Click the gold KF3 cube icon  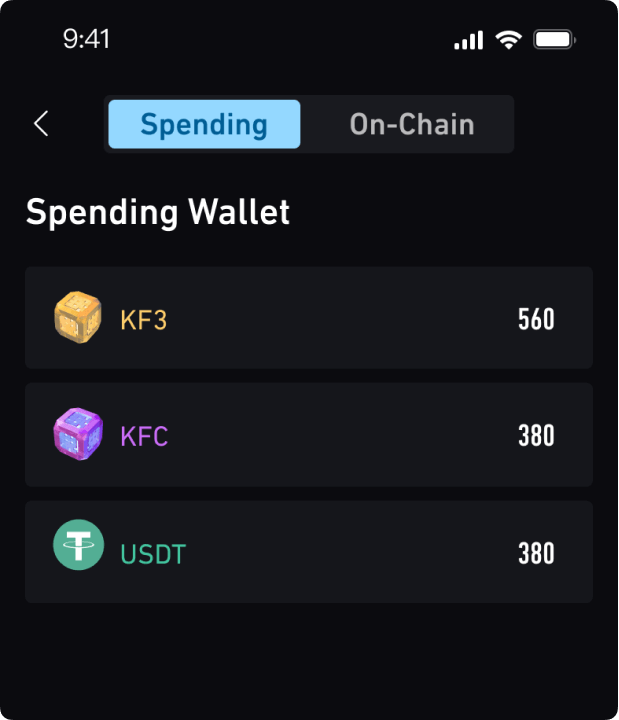78,318
